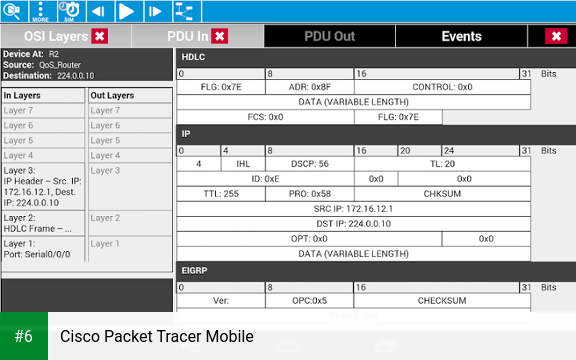Click the TTL: 255 field
This screenshot has height=360, width=576.
point(221,194)
